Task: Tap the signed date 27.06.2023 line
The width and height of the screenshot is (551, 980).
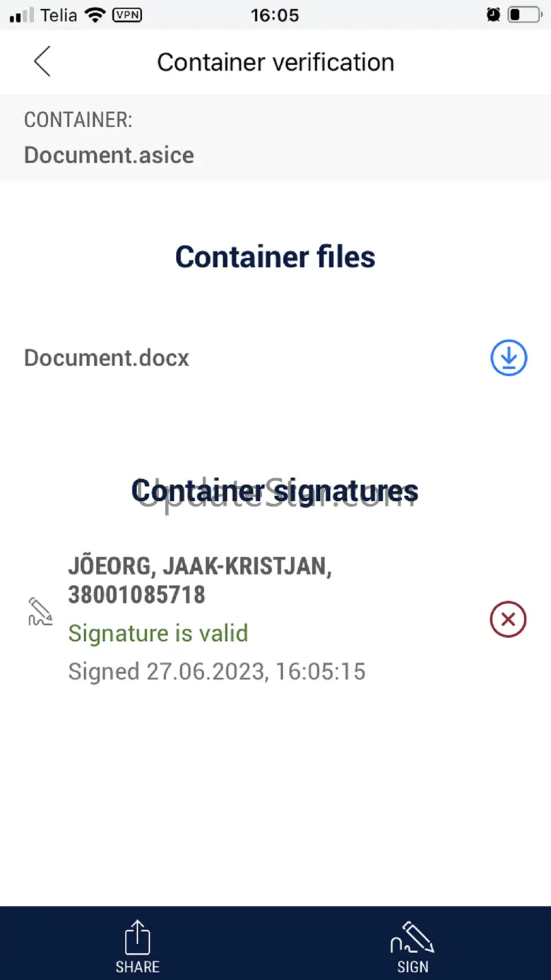Action: (x=217, y=671)
